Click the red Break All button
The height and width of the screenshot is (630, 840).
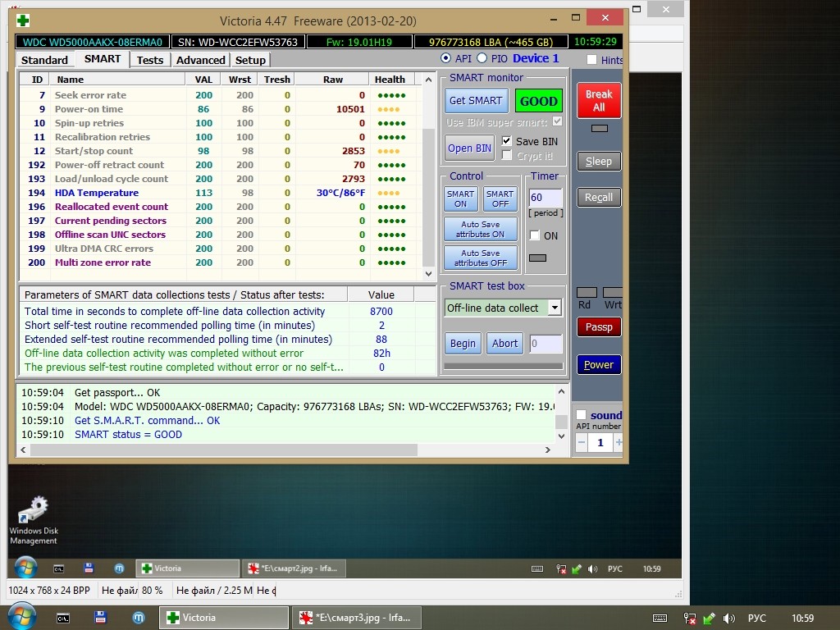pos(599,100)
